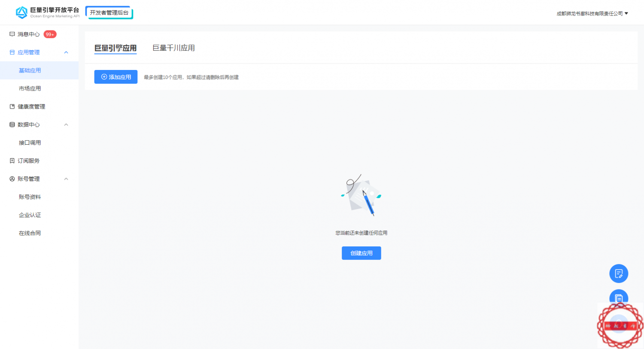Screen dimensions: 644x349
Task: Select 基础应用 in sidebar
Action: (x=39, y=70)
